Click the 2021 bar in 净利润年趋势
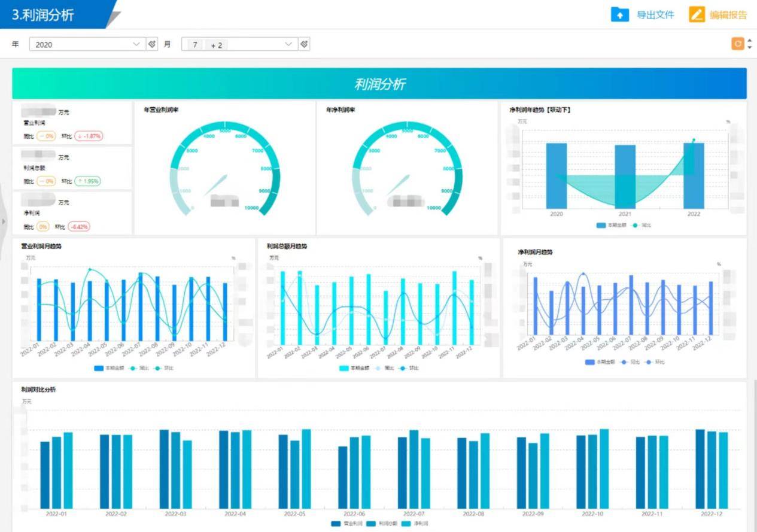 point(625,177)
